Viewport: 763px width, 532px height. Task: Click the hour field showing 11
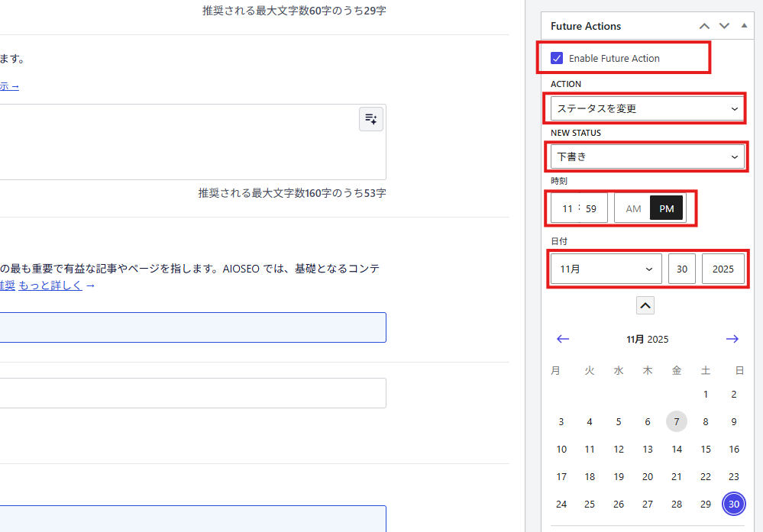point(567,208)
